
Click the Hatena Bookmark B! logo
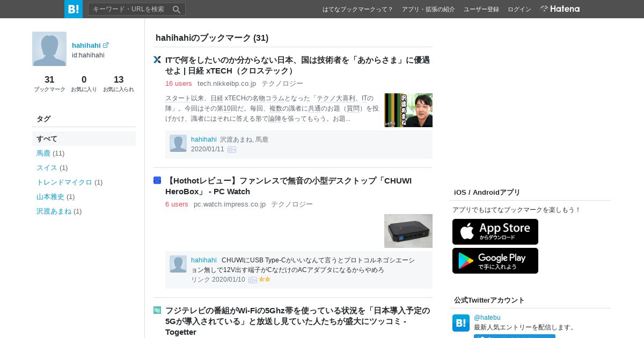point(74,9)
